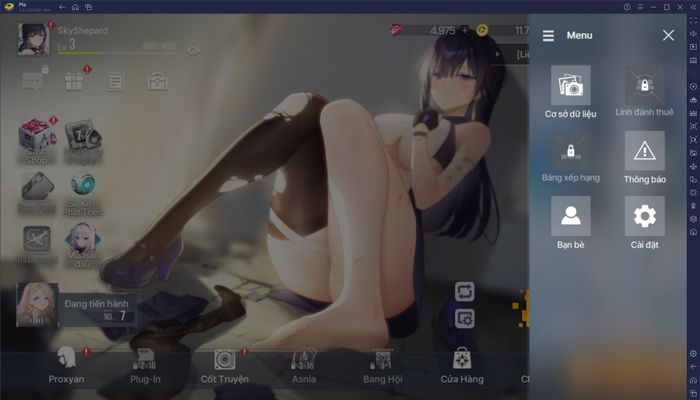Open the SkyShepard player avatar
The height and width of the screenshot is (400, 700).
coord(33,39)
